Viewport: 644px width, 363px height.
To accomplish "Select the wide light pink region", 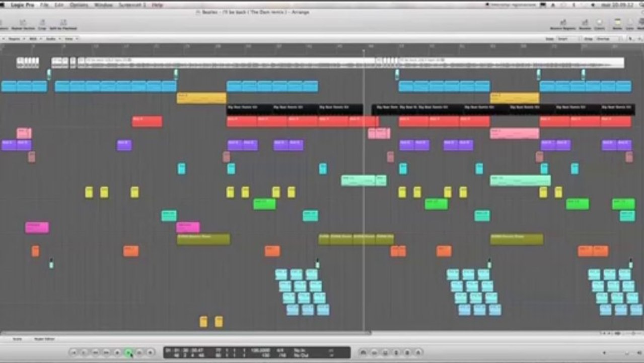I will pos(515,133).
